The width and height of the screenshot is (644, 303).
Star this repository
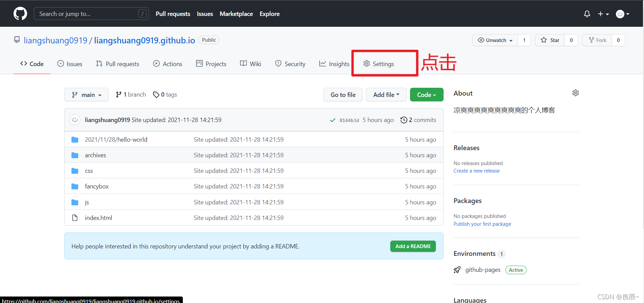(x=550, y=40)
